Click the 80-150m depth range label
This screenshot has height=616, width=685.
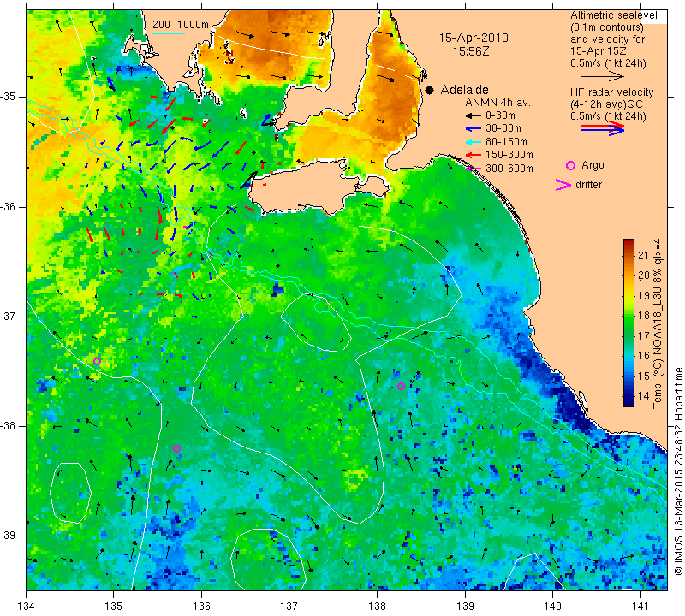pyautogui.click(x=506, y=142)
